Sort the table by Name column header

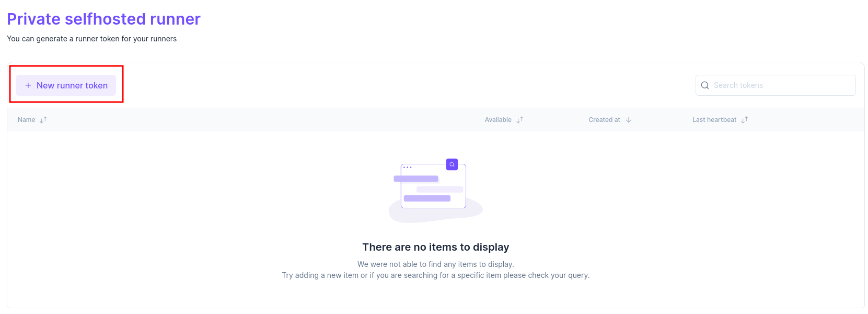(x=27, y=120)
